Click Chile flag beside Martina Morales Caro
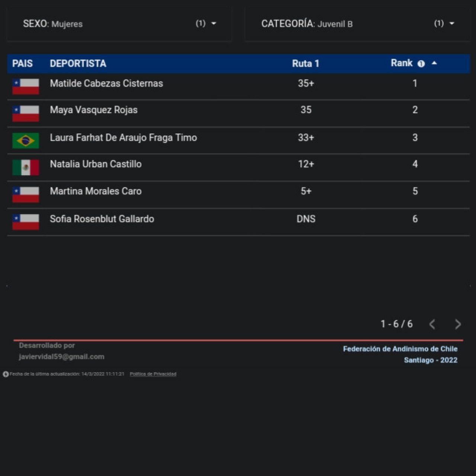 (26, 194)
